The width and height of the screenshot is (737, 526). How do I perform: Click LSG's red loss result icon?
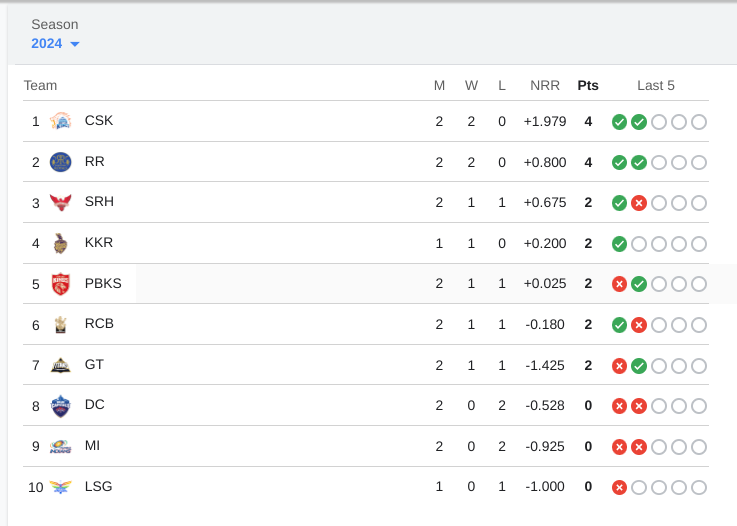619,487
